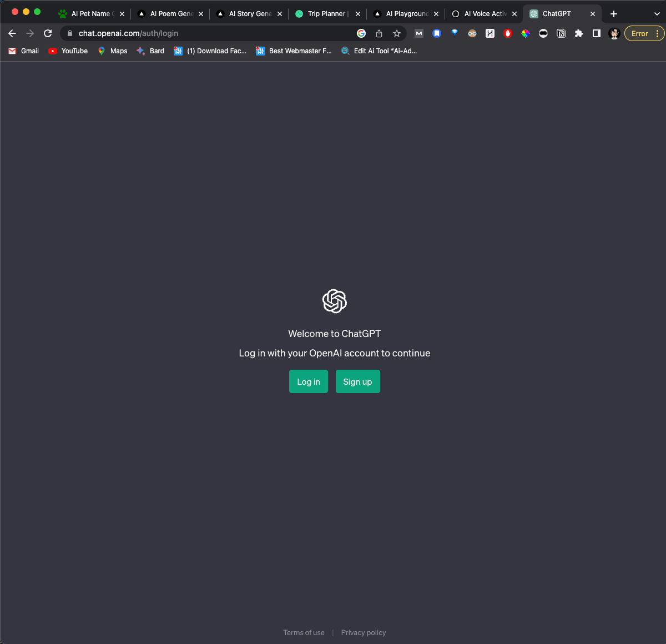Switch to the AI Voice tab
This screenshot has height=644, width=666.
(485, 14)
